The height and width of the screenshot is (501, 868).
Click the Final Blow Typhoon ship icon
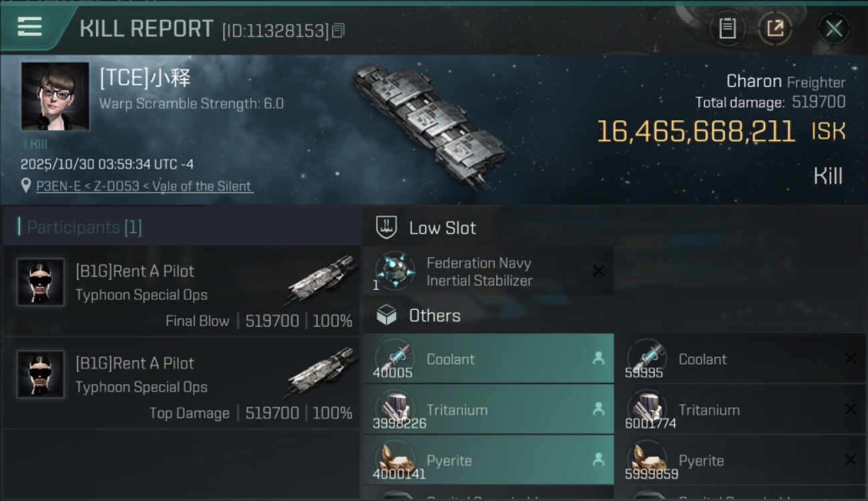pos(323,278)
